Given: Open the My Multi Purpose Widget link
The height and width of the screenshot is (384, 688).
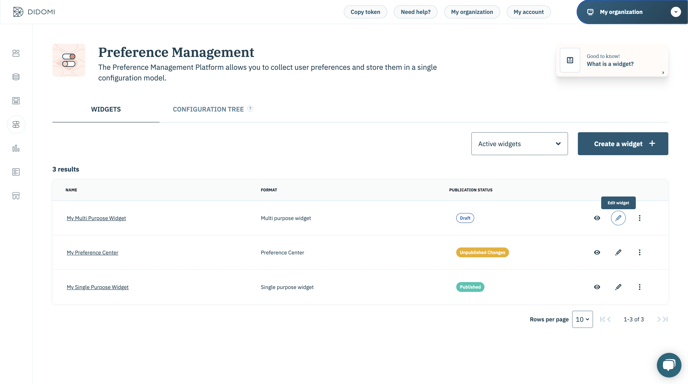Looking at the screenshot, I should (x=96, y=218).
